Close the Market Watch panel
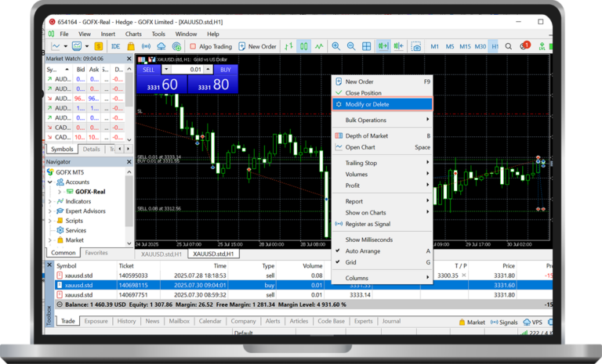Screen dimensions: 602x364 tap(129, 59)
